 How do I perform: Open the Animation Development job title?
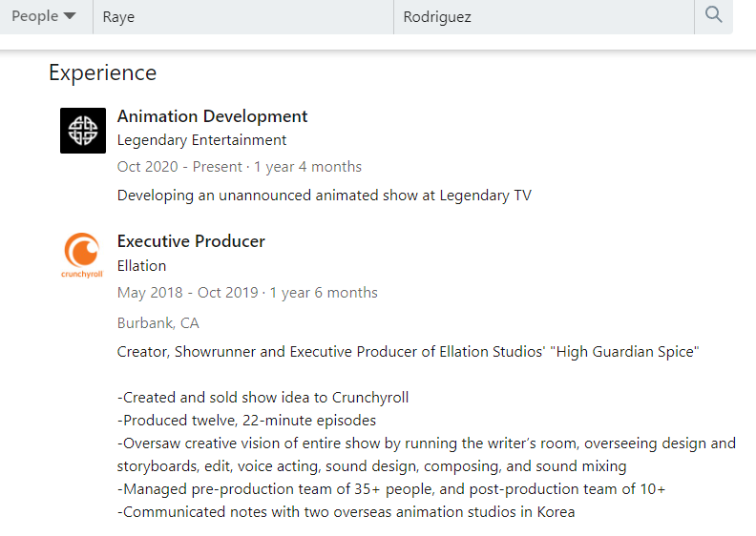click(212, 116)
